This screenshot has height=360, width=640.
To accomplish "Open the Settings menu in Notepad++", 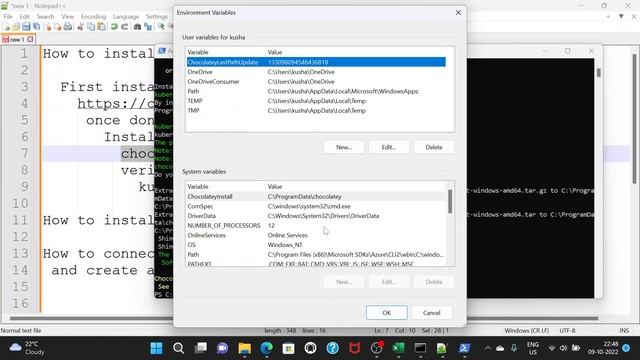I will pyautogui.click(x=157, y=16).
